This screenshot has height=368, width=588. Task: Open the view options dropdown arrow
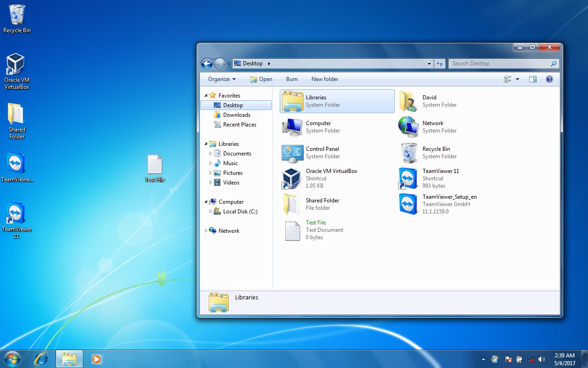coord(517,79)
